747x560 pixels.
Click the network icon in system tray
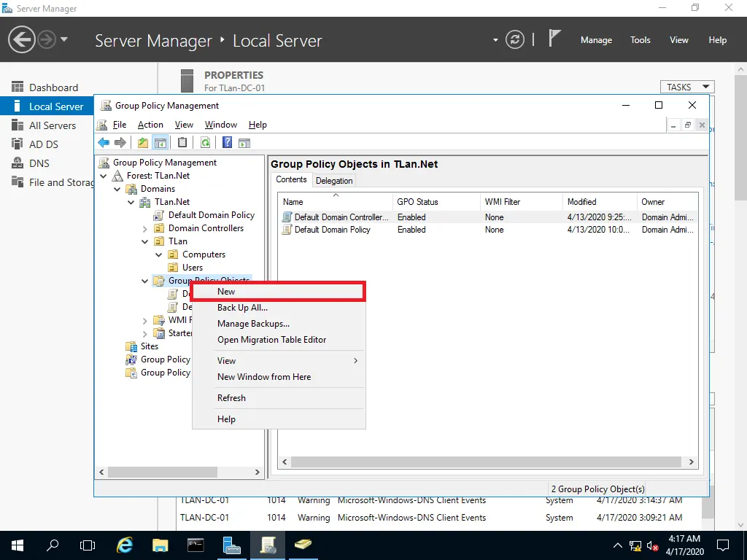635,545
